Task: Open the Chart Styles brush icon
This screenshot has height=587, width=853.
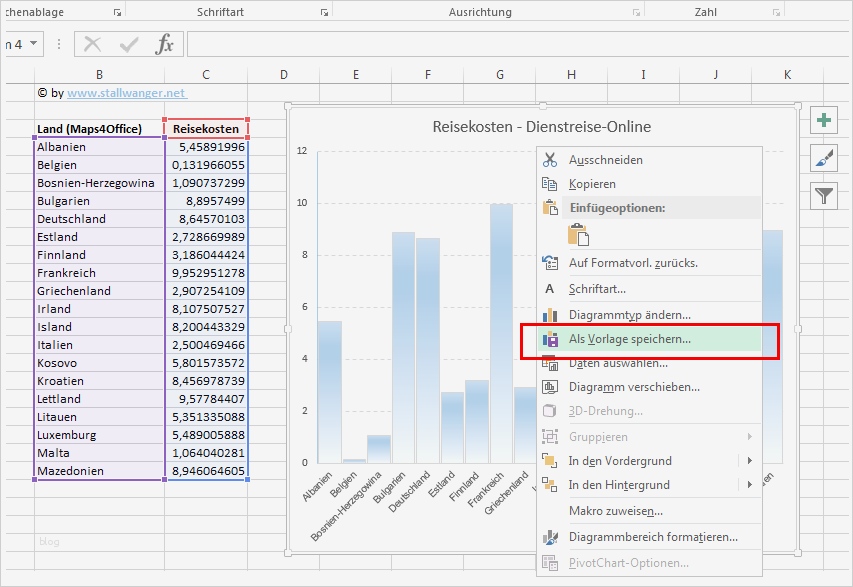Action: coord(824,157)
